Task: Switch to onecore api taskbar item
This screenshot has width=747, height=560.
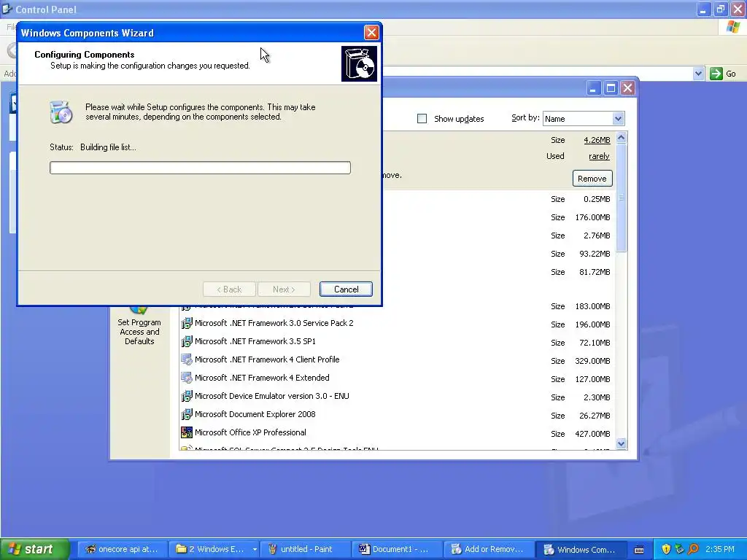Action: click(x=123, y=550)
